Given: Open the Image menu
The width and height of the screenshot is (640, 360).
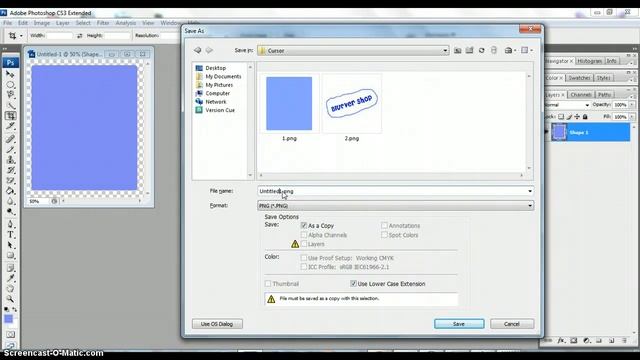Looking at the screenshot, I should coord(42,23).
